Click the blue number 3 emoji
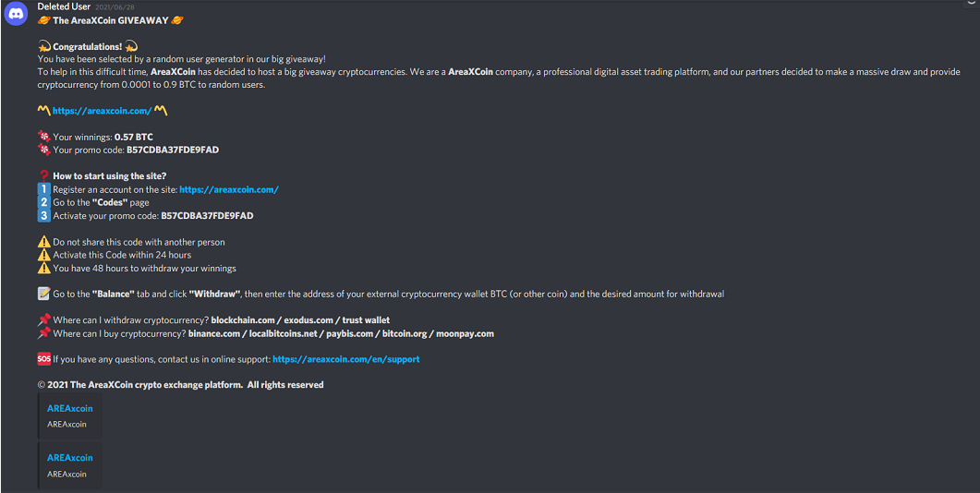The height and width of the screenshot is (493, 980). (x=43, y=215)
